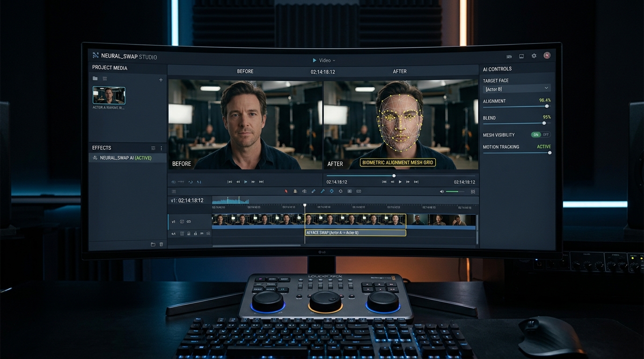The image size is (644, 359).
Task: Click the Alignment slider handle
Action: click(x=547, y=106)
